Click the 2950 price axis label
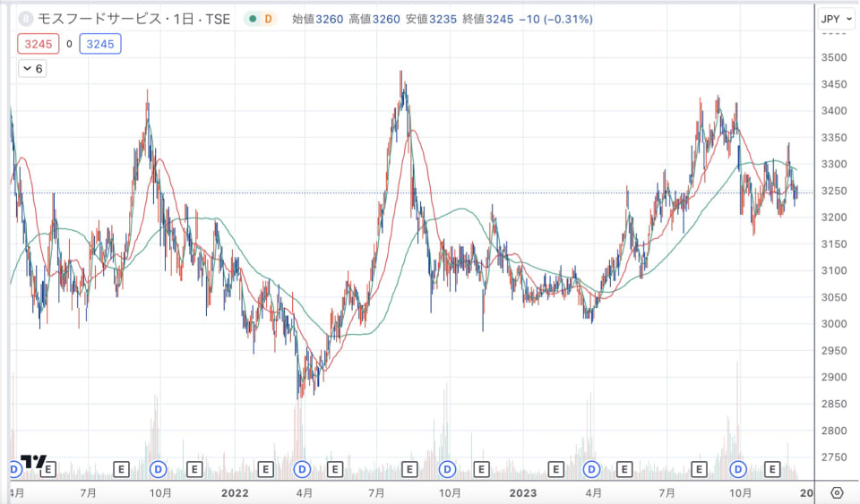 pos(834,351)
